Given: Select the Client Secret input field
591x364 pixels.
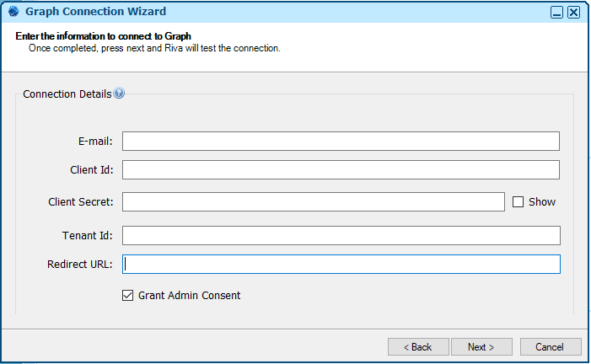Looking at the screenshot, I should 313,201.
